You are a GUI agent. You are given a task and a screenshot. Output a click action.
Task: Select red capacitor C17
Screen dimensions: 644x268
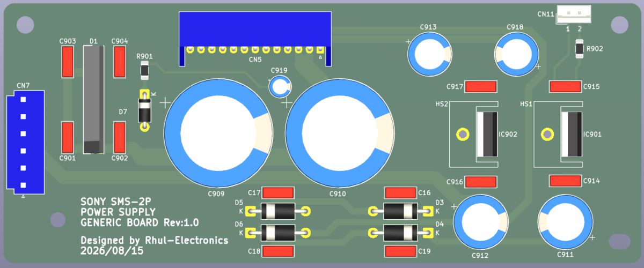tap(279, 192)
